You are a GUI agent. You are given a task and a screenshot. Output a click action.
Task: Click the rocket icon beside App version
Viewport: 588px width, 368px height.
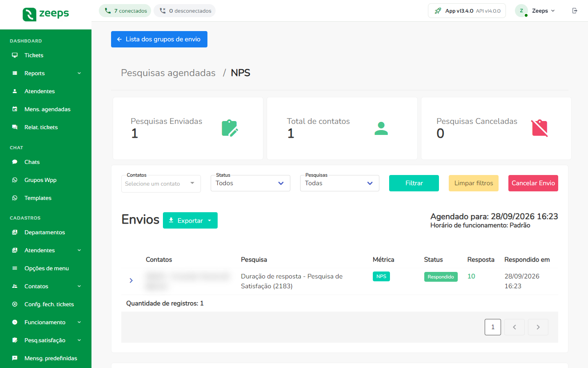[438, 11]
